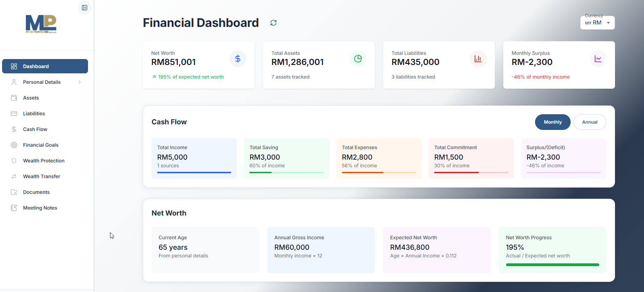Click the MLP logo in the sidebar
644x292 pixels.
tap(41, 24)
